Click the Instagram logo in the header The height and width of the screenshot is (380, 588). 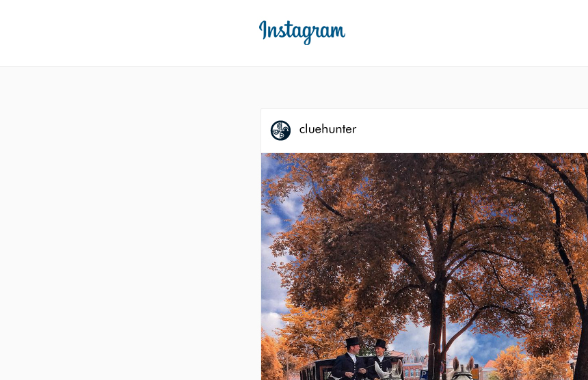click(x=302, y=32)
